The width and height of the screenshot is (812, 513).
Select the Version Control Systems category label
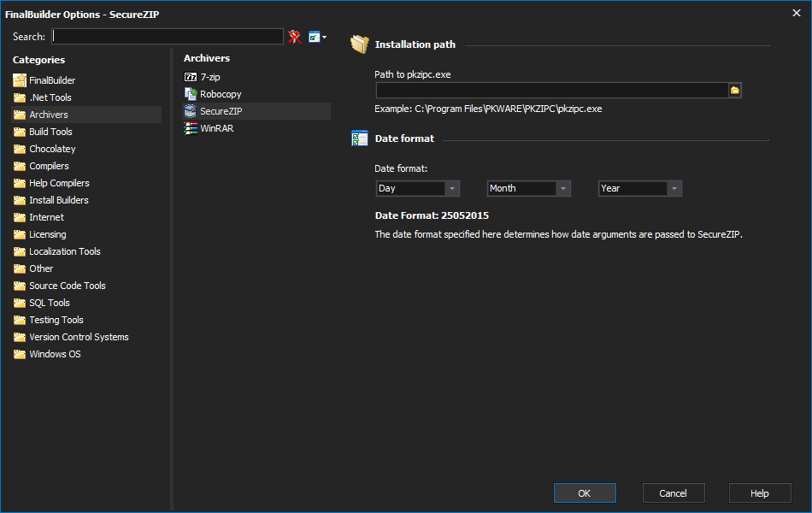[79, 337]
